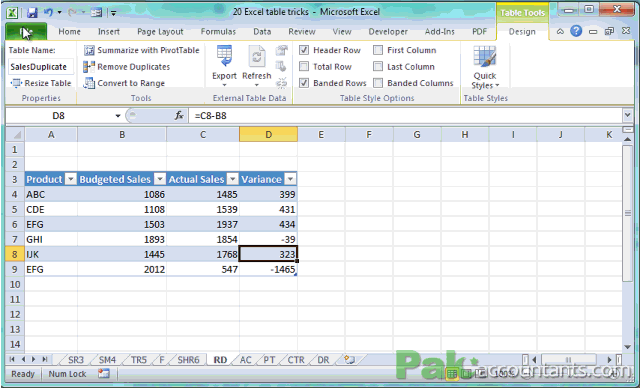This screenshot has width=640, height=388.
Task: Switch to the SR3 sheet tab
Action: point(76,360)
